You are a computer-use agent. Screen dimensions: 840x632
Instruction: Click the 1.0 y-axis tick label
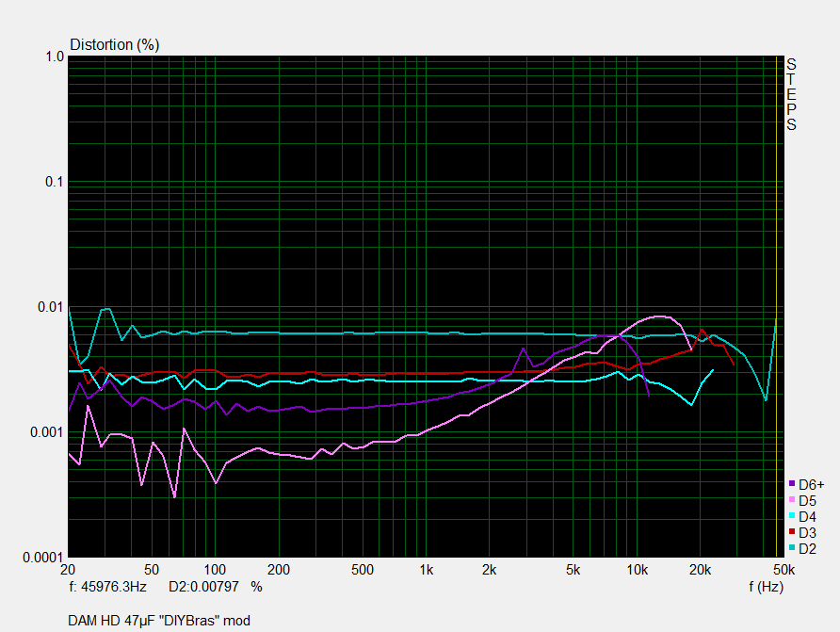click(55, 57)
